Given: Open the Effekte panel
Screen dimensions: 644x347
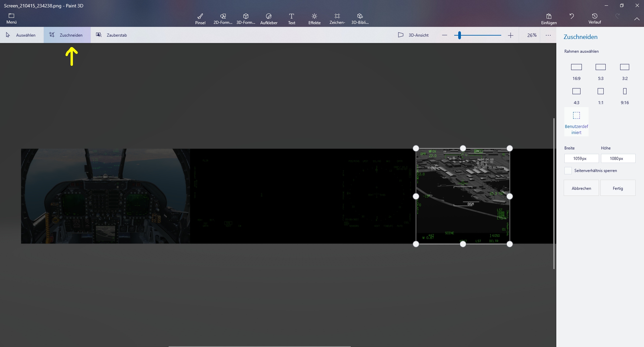Looking at the screenshot, I should (314, 19).
